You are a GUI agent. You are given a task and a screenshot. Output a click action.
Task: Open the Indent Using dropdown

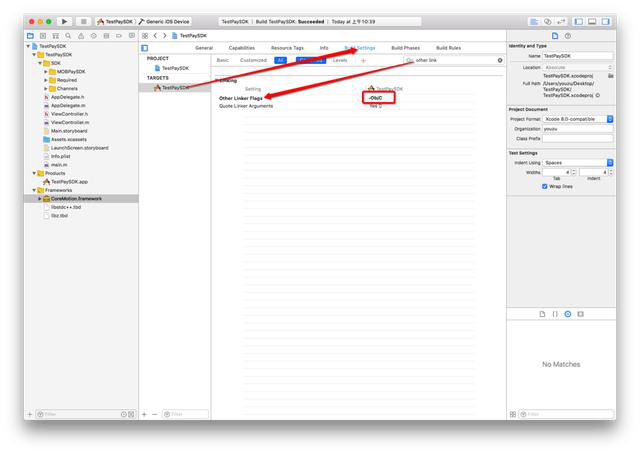[578, 162]
